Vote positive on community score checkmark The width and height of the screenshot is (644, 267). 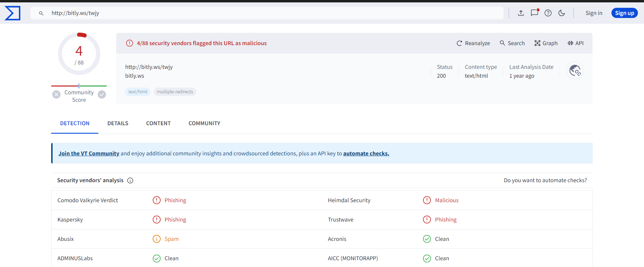pyautogui.click(x=102, y=95)
